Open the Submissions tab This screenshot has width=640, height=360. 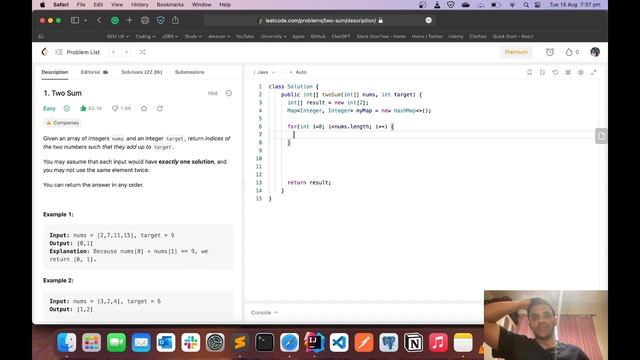pyautogui.click(x=189, y=72)
